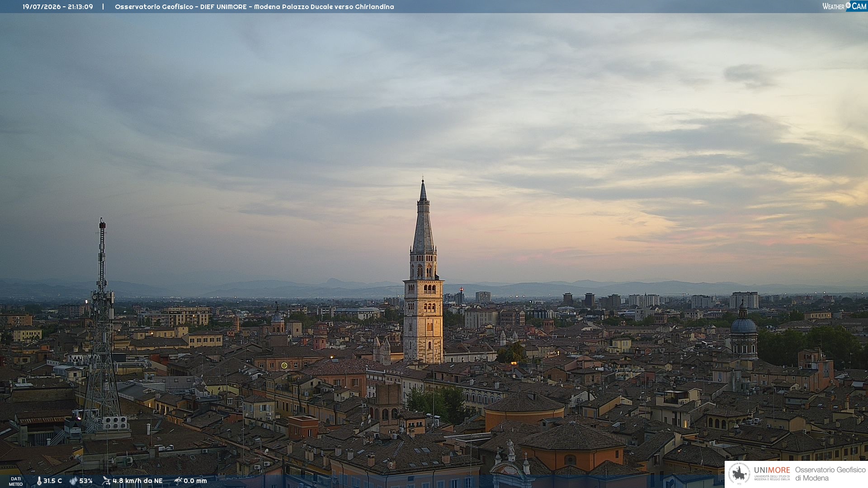
Task: Click the 31.5 C temperature reading
Action: coord(52,481)
